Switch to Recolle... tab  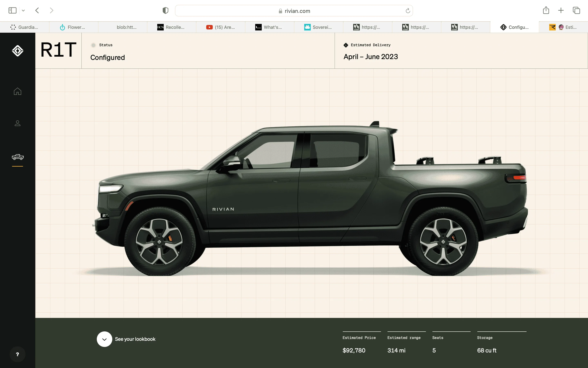point(171,27)
